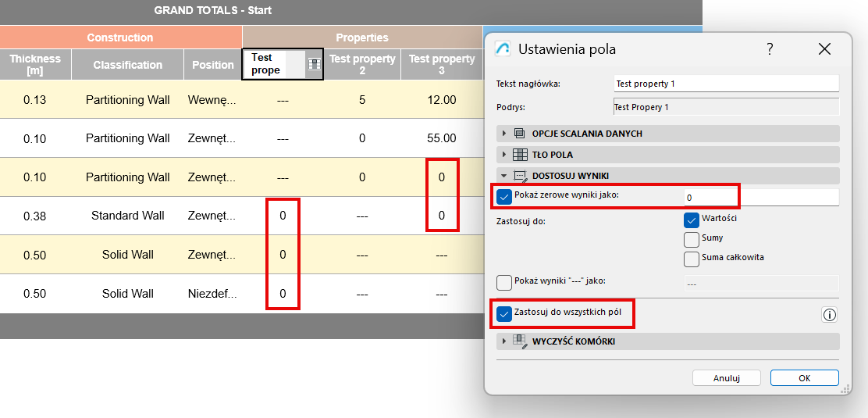Click the Position column header
The image size is (868, 418).
tap(213, 64)
